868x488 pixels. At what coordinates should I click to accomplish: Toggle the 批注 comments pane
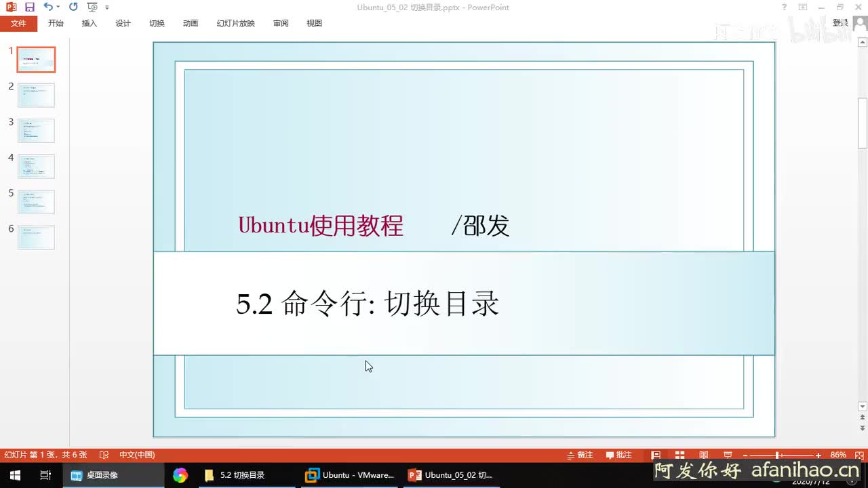pyautogui.click(x=619, y=455)
